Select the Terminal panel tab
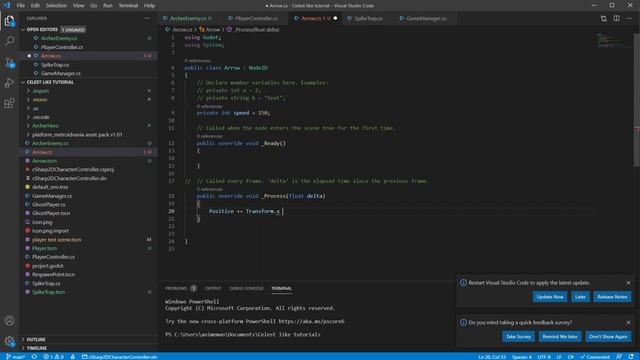 point(282,288)
